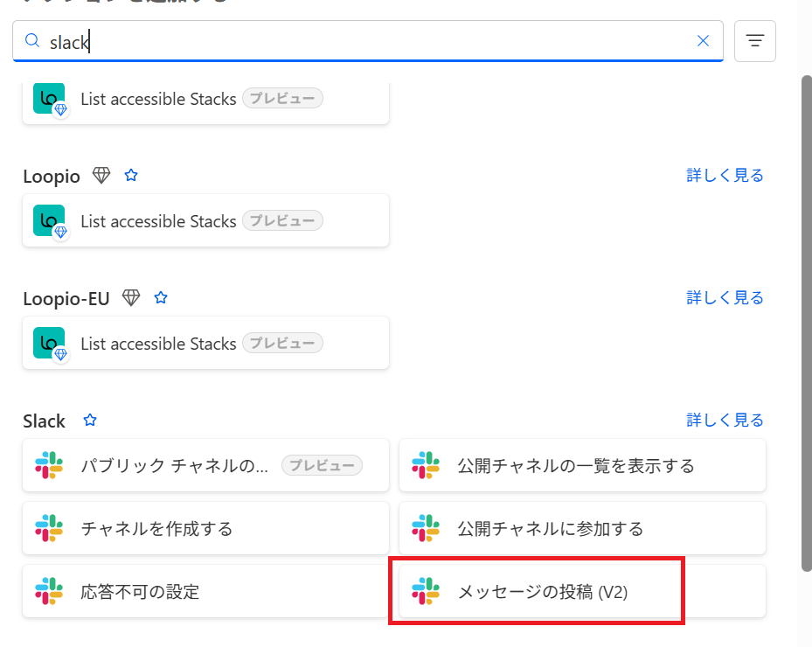The height and width of the screenshot is (647, 812).
Task: Open 詳しく見る link for Loopio-EU
Action: pos(725,298)
